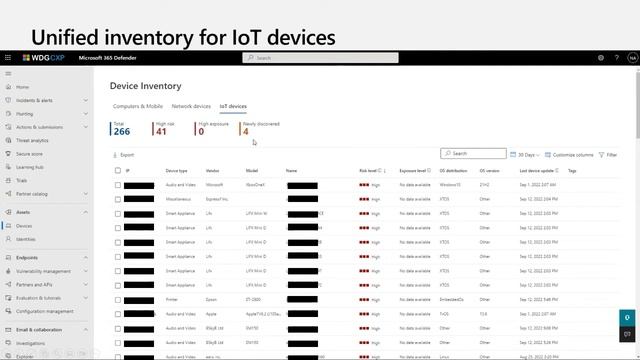Click the Identities person icon
The height and width of the screenshot is (360, 640).
pyautogui.click(x=8, y=239)
